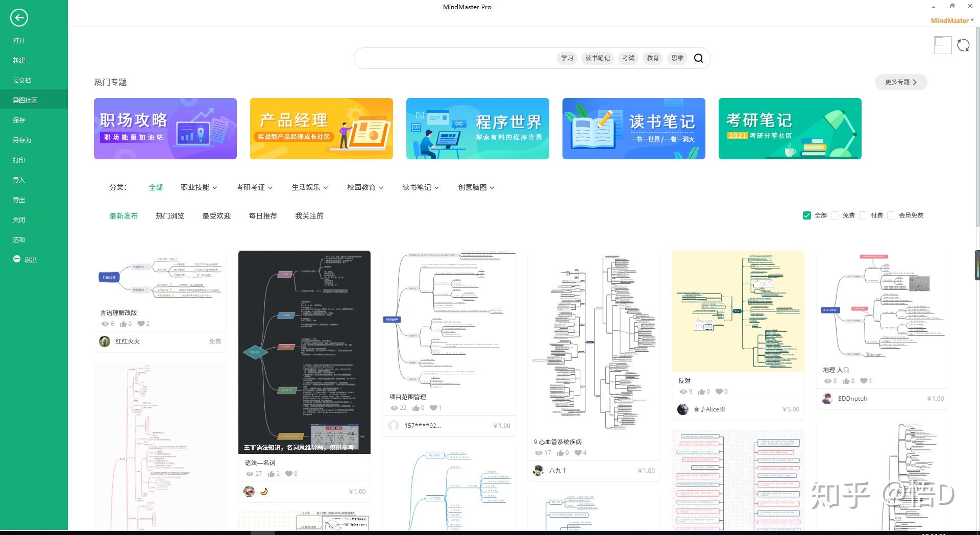
Task: Like the 语法—名词 map thumbs-up
Action: [x=271, y=474]
